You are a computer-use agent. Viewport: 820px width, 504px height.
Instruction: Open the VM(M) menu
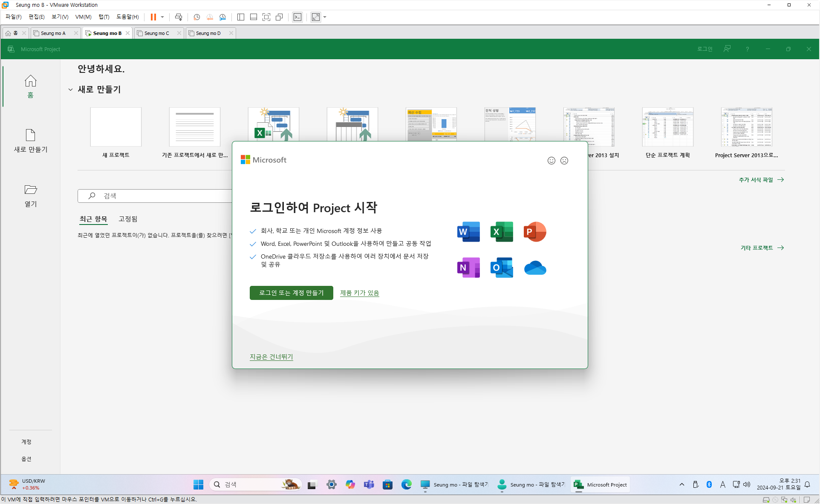pyautogui.click(x=83, y=17)
